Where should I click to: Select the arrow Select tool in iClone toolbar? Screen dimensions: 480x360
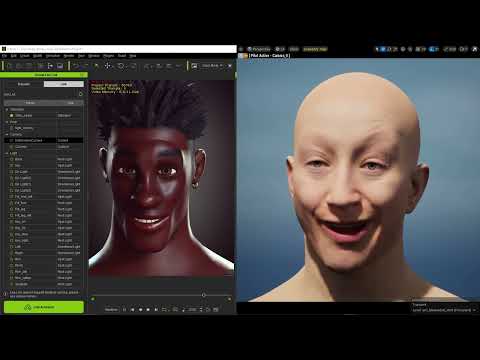(96, 66)
